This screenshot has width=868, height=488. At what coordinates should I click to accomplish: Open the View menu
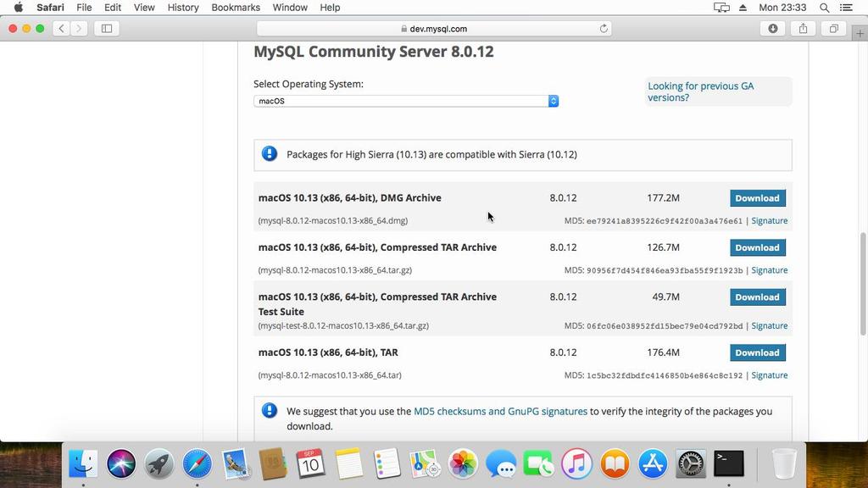(x=144, y=7)
